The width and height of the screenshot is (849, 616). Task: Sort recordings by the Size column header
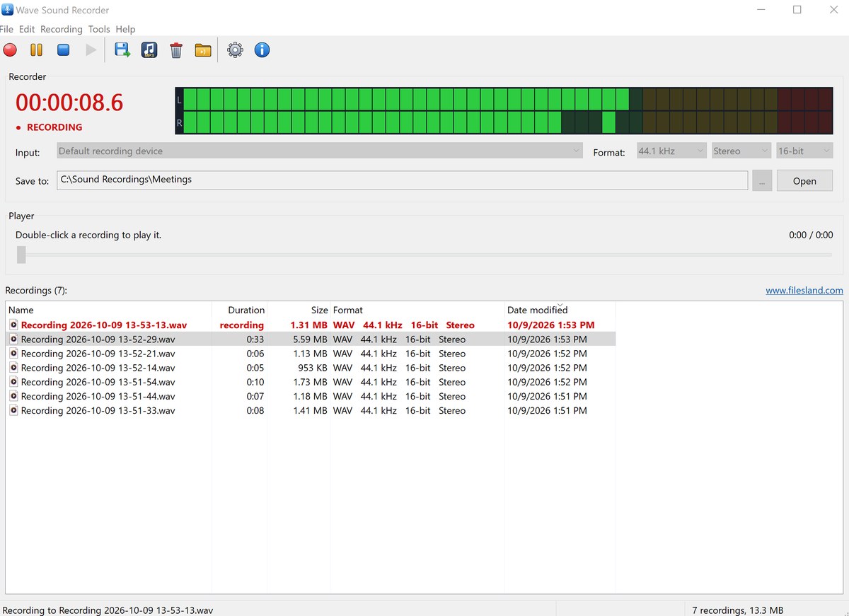click(299, 310)
